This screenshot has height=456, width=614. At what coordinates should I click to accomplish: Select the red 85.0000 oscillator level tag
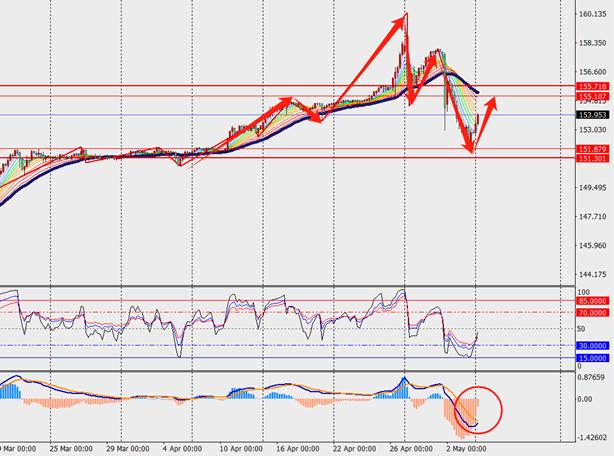pyautogui.click(x=593, y=301)
